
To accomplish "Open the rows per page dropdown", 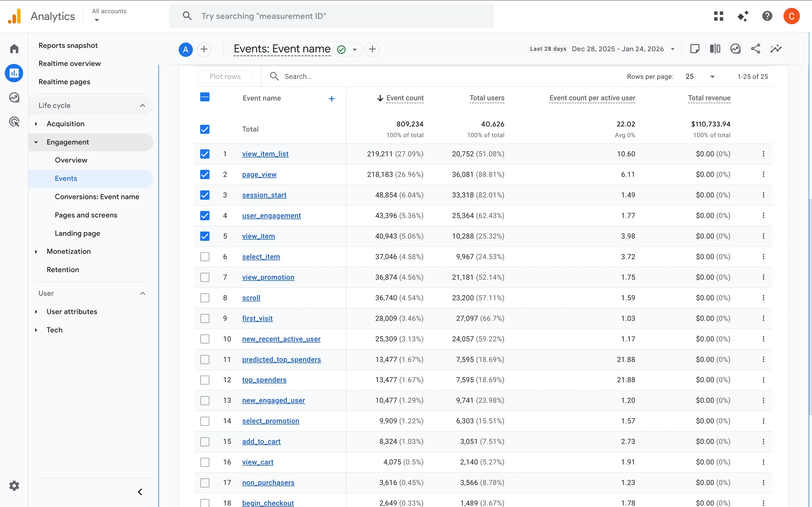I will 700,76.
